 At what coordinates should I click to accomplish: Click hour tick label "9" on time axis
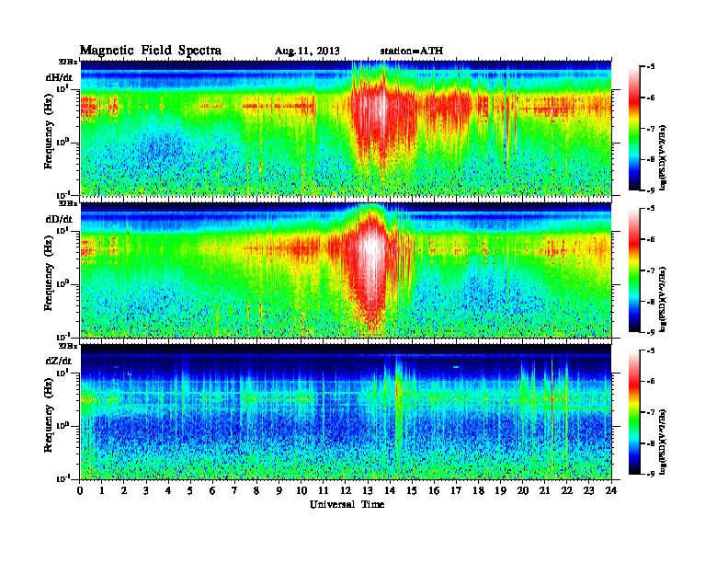pos(279,490)
